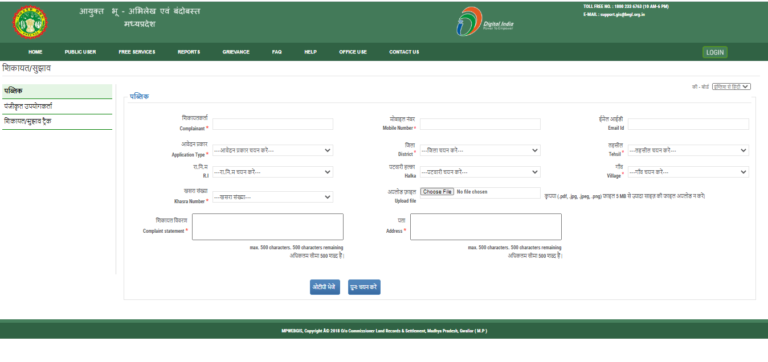Focus the Email Id input field

click(688, 124)
